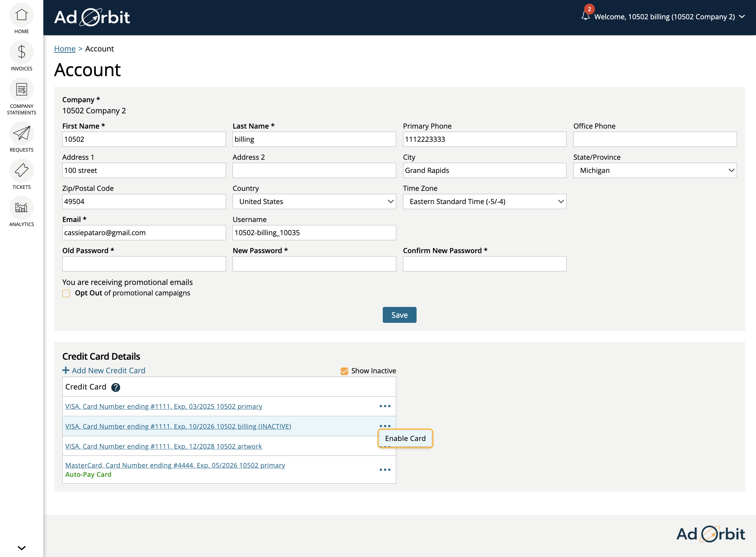The width and height of the screenshot is (756, 557).
Task: Open options for VISA primary card
Action: pos(384,406)
